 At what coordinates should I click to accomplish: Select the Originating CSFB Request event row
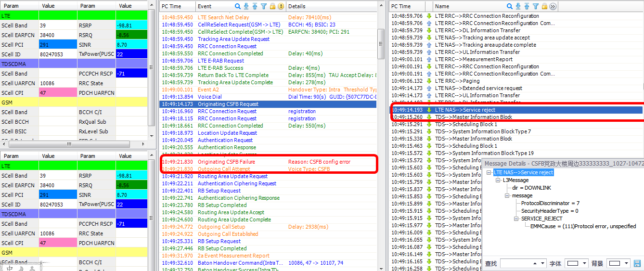[268, 104]
